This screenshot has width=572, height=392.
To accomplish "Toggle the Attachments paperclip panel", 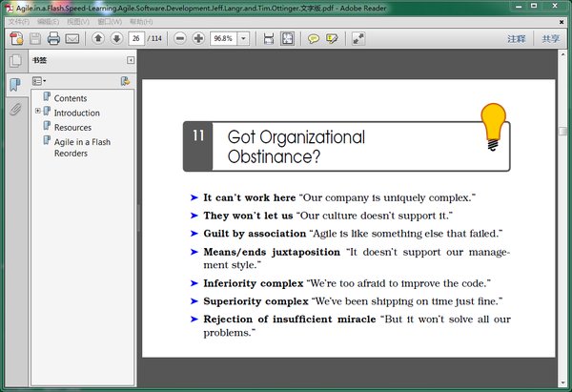I will [15, 109].
